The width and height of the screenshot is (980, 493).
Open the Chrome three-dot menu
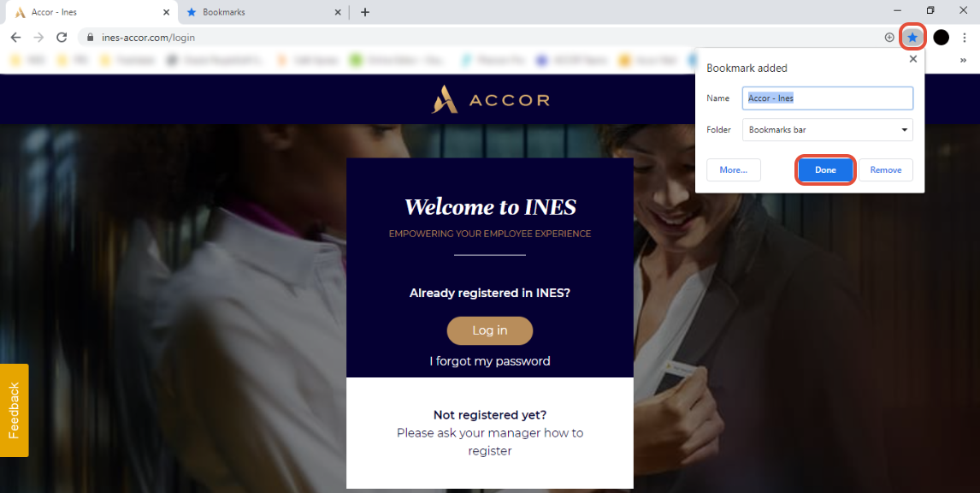pyautogui.click(x=965, y=38)
